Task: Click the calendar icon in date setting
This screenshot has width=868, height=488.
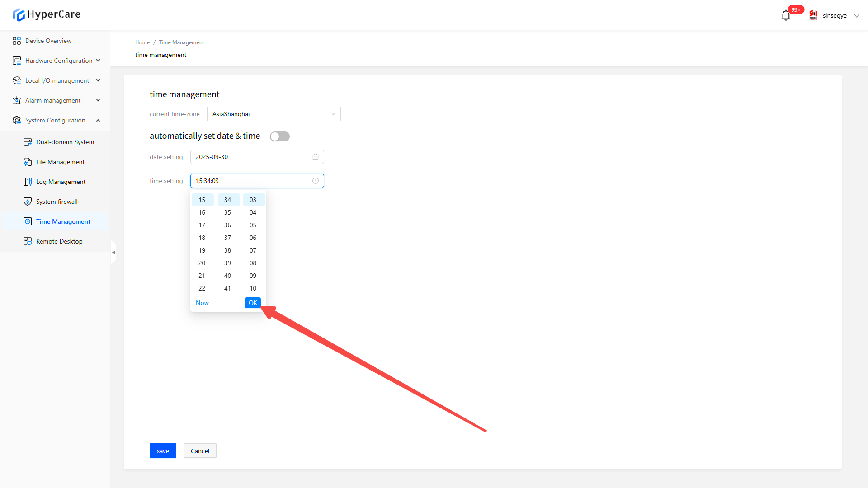Action: (x=316, y=157)
